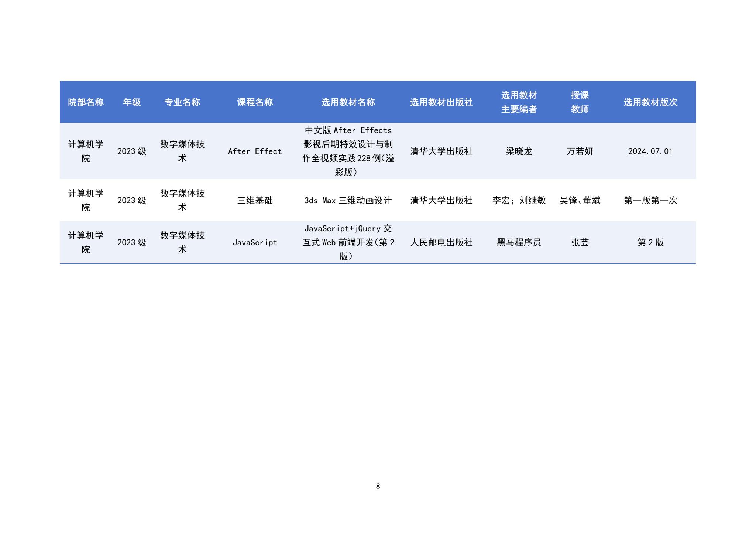Select the After Effect course name cell
Screen dimensions: 756x535
click(x=255, y=151)
